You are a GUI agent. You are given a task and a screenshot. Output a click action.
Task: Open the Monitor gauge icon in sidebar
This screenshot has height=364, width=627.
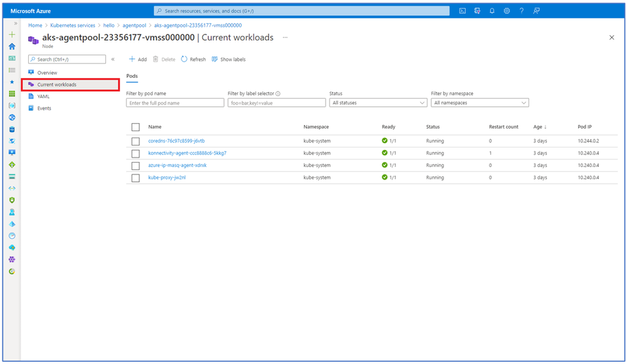pos(12,235)
